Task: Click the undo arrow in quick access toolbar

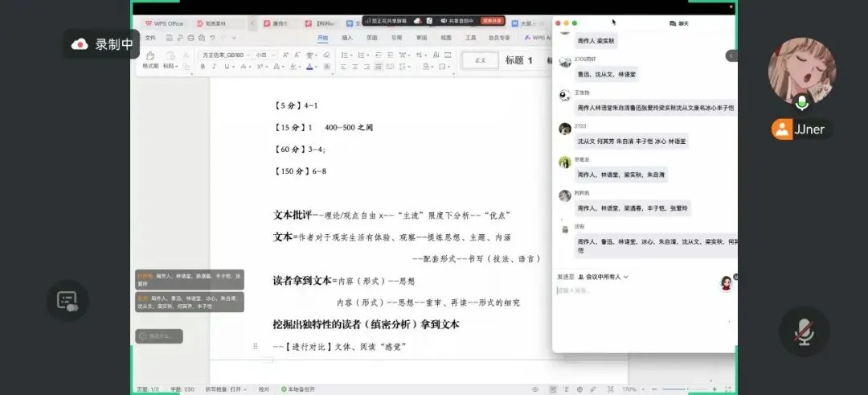Action: tap(212, 38)
